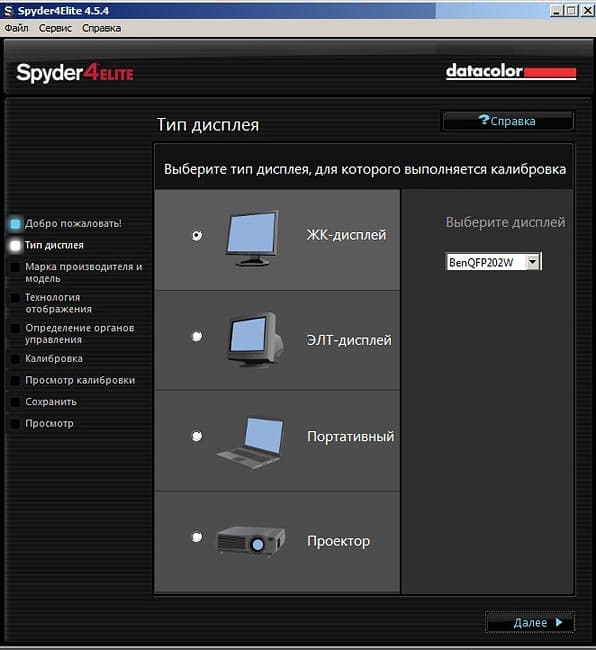Select Тип дисплея step in sidebar
The image size is (596, 650).
coord(54,245)
